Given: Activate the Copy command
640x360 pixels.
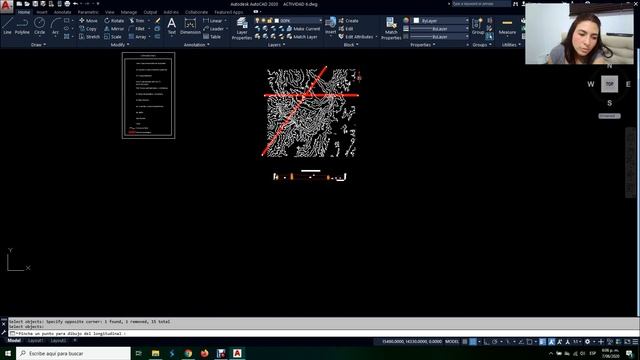Looking at the screenshot, I should 88,29.
